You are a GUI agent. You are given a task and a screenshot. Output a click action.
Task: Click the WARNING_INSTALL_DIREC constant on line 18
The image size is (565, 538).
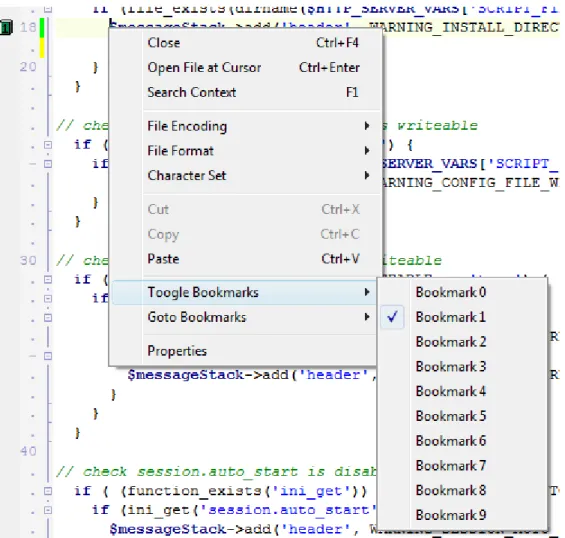464,27
